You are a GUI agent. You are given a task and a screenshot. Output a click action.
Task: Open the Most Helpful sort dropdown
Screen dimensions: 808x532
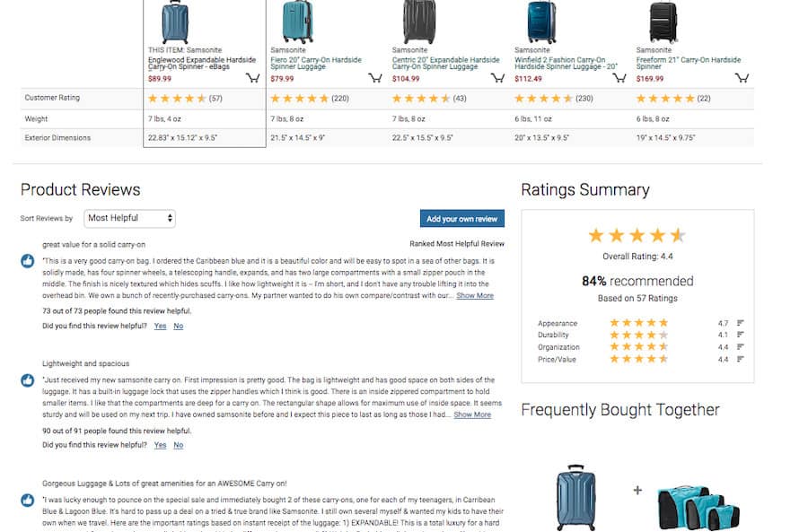(130, 218)
